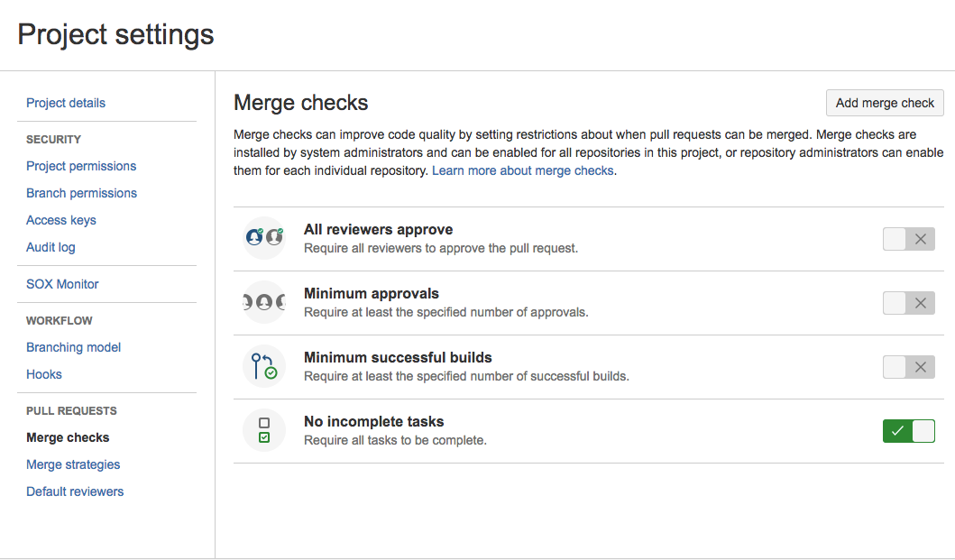
Task: Open the SOX Monitor link
Action: point(62,284)
